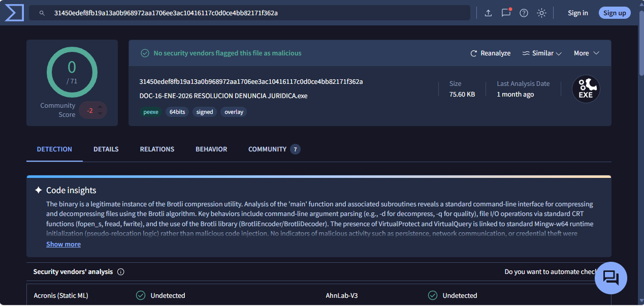The width and height of the screenshot is (644, 307).
Task: Click the AhnLab-V3 Undetected check icon
Action: (433, 295)
